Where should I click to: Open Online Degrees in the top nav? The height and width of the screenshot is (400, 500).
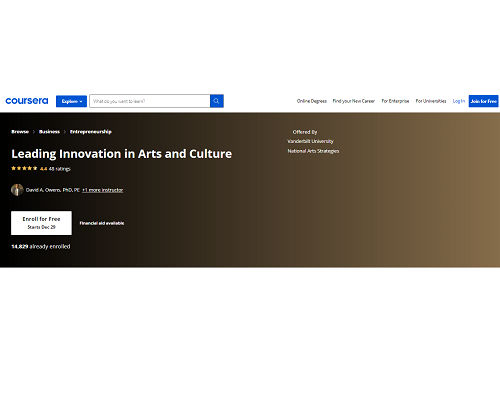coord(312,101)
